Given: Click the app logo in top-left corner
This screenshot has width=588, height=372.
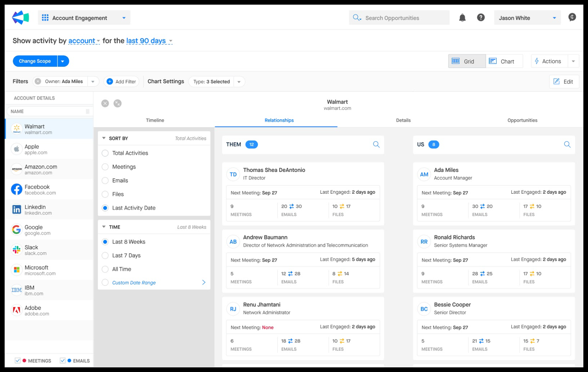Looking at the screenshot, I should coord(20,18).
